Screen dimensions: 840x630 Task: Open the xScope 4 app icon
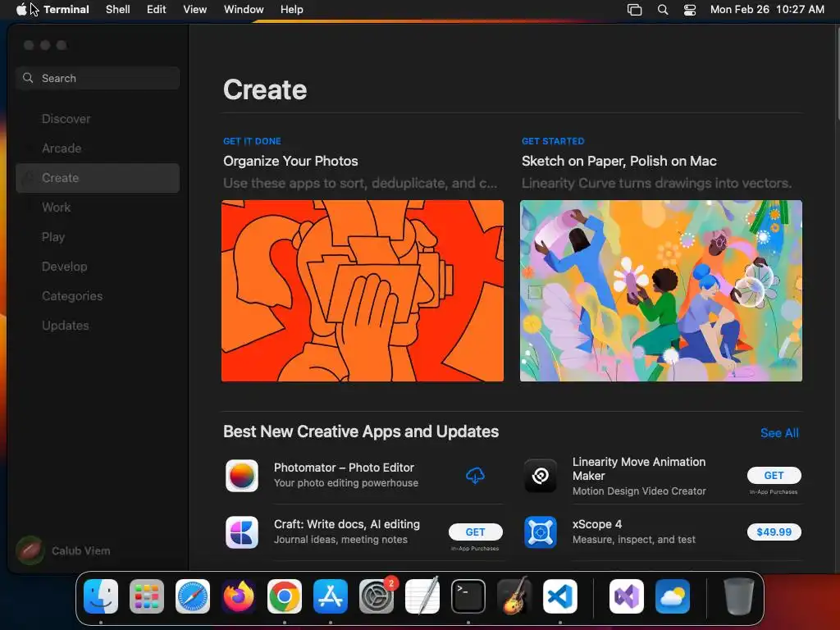click(540, 532)
